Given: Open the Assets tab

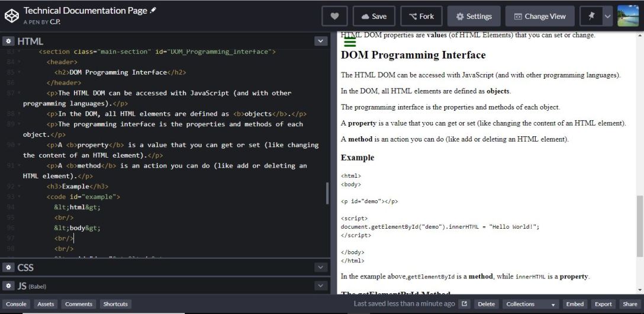Looking at the screenshot, I should 46,304.
